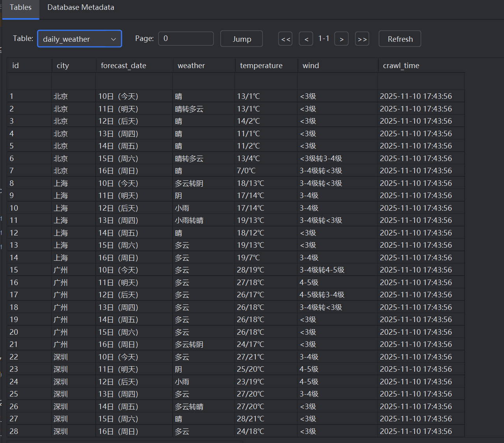Select the 广州 city cell in row 19
Image resolution: width=504 pixels, height=443 pixels.
point(74,319)
